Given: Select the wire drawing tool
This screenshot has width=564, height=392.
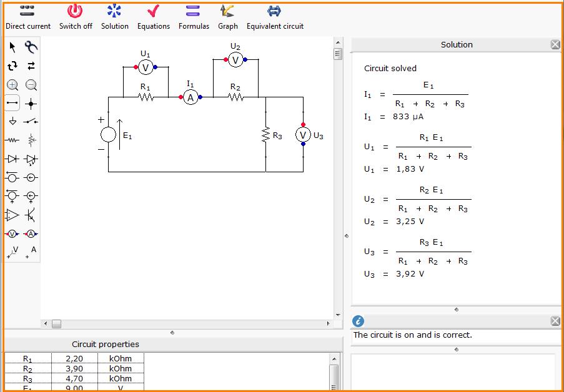Looking at the screenshot, I should [x=12, y=104].
